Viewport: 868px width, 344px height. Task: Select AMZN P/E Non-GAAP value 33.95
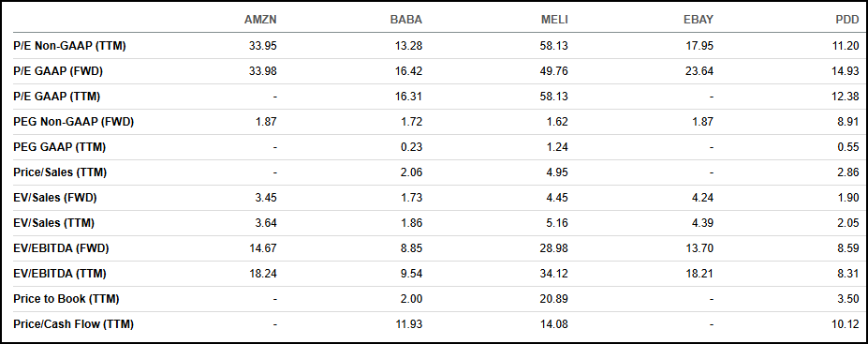[x=263, y=46]
